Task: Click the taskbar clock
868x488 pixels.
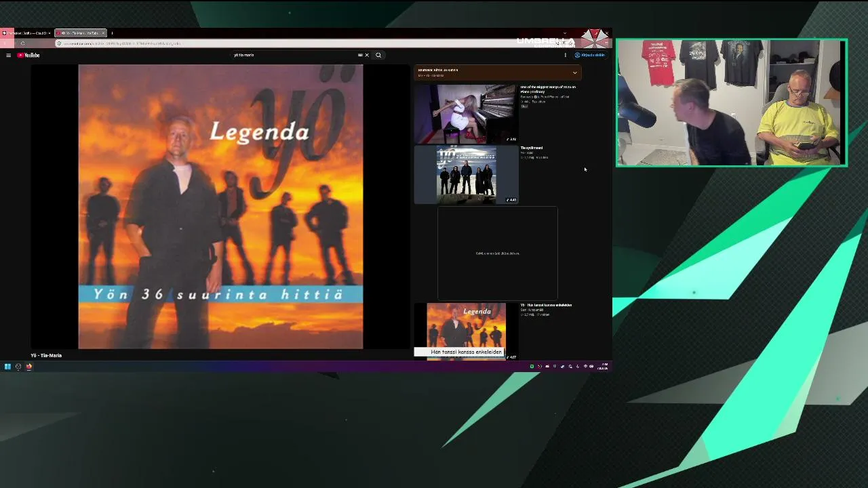Action: coord(602,367)
